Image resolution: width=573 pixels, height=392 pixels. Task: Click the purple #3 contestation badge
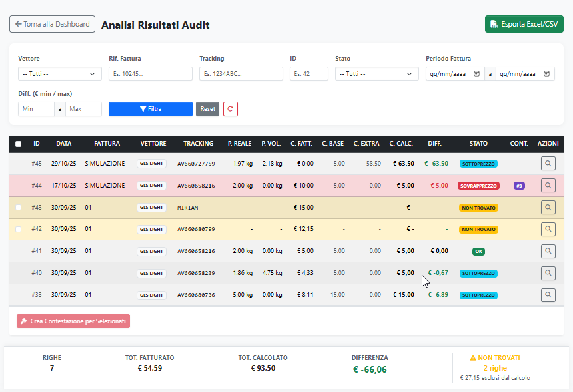pos(519,186)
